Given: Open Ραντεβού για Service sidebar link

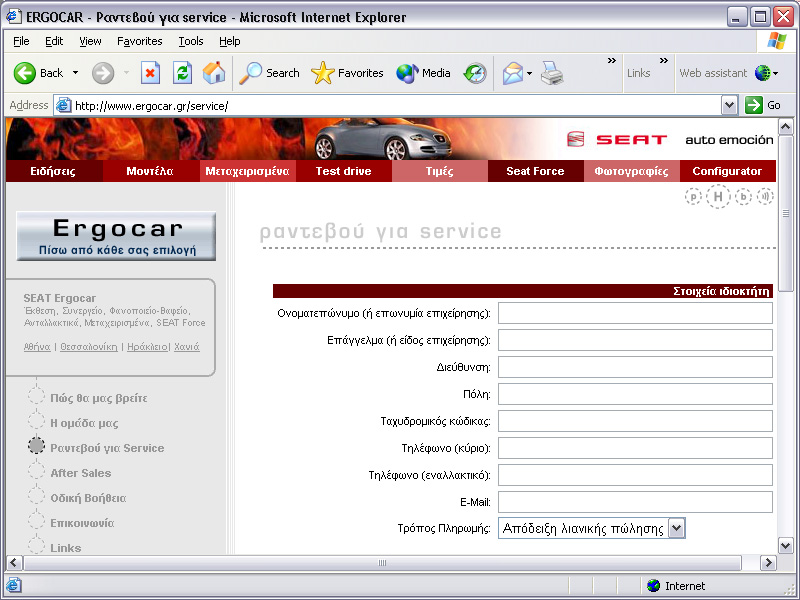Looking at the screenshot, I should pos(107,448).
